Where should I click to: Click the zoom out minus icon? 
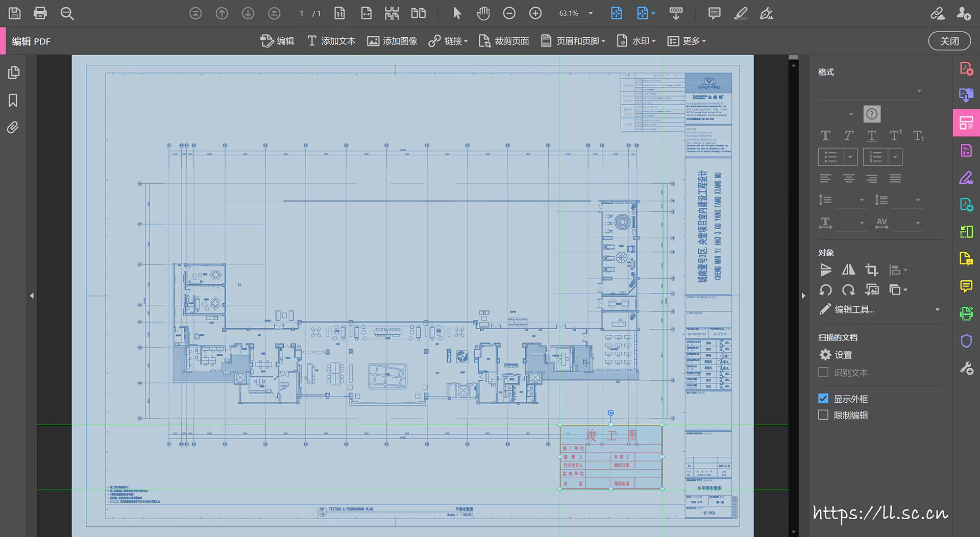coord(509,13)
